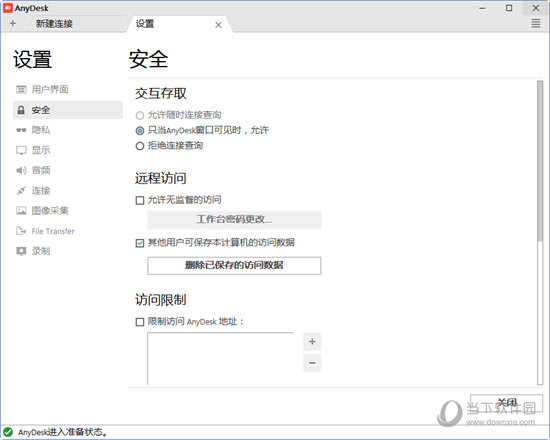Open the 用户界面 settings icon

click(x=21, y=90)
